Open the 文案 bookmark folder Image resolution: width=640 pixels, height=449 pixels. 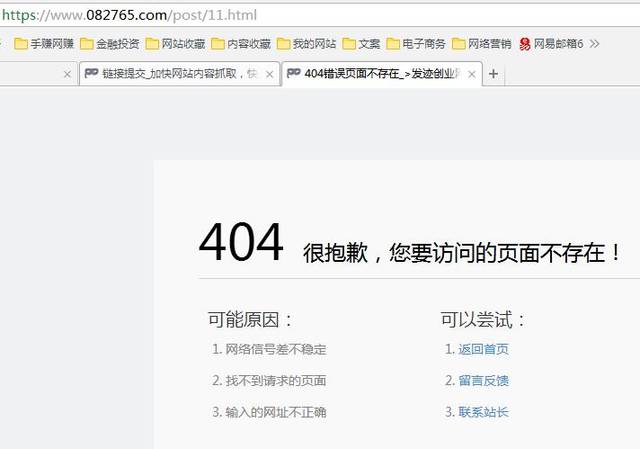coord(361,44)
